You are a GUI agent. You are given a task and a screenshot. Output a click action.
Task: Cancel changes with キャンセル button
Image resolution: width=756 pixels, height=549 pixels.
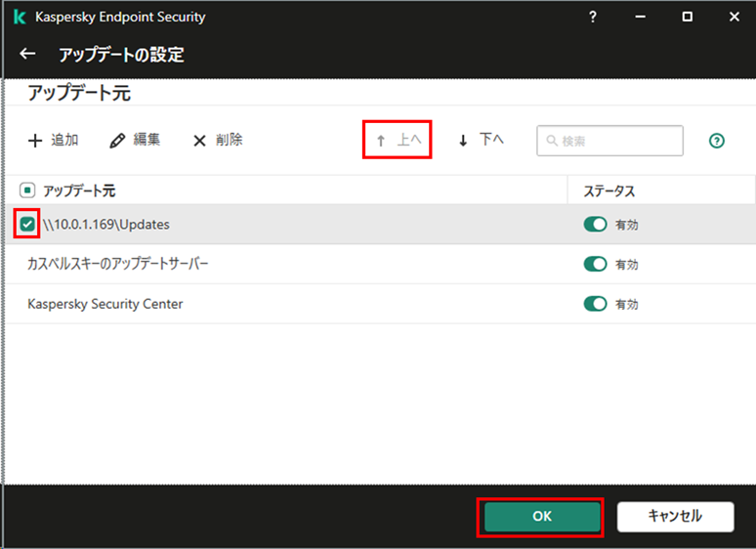[675, 516]
